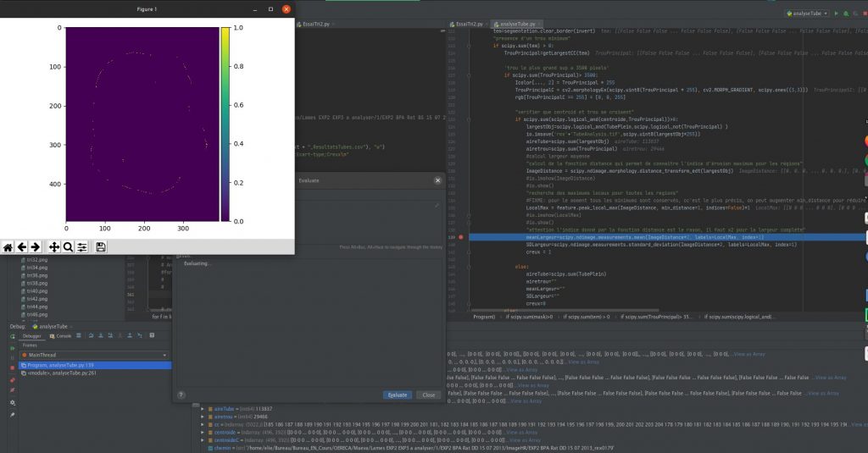
Task: Select the analyseTube debug session tab
Action: [x=53, y=326]
